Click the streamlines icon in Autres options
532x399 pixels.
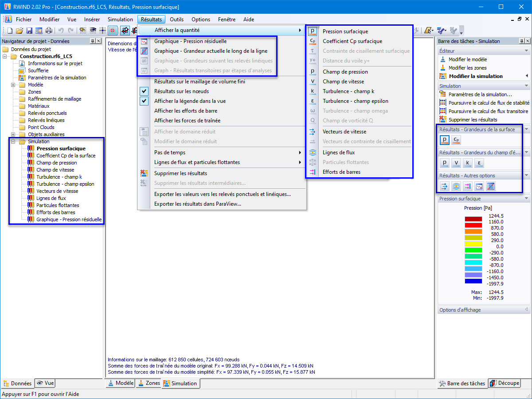(x=456, y=186)
